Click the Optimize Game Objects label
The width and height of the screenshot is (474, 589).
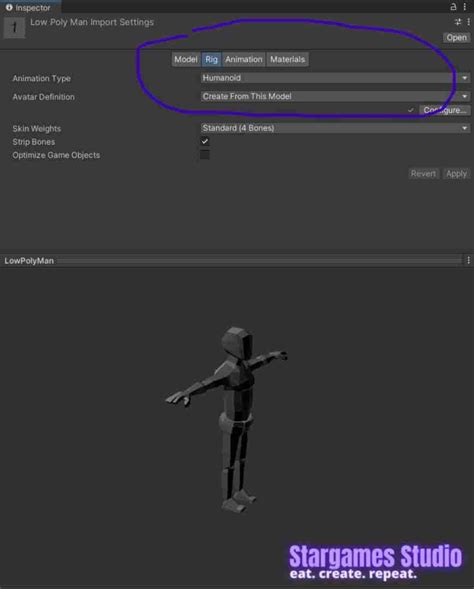point(56,155)
